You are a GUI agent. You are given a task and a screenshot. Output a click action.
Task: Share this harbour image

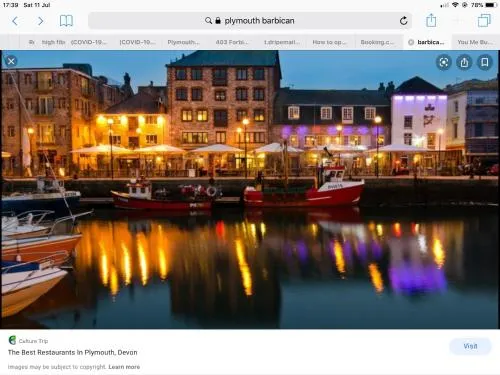pyautogui.click(x=464, y=62)
